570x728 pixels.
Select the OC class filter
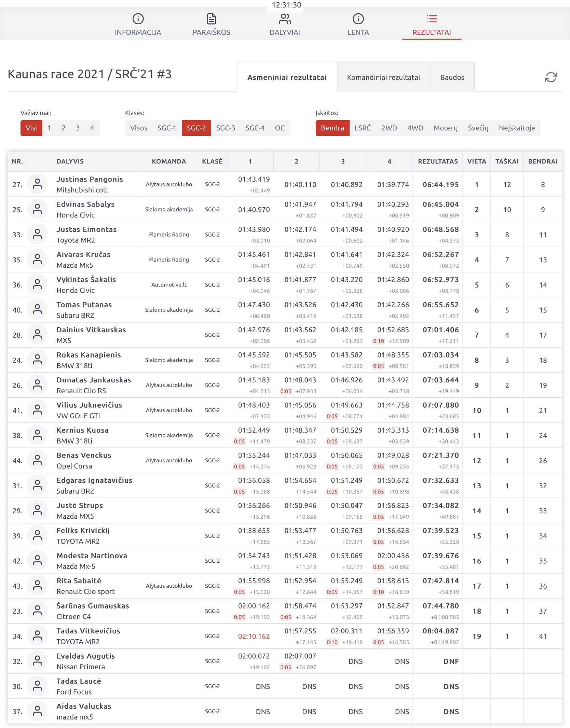280,128
